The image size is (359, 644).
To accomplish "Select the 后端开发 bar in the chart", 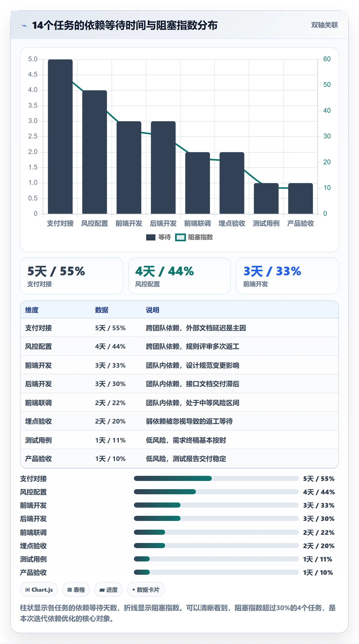I will 163,167.
